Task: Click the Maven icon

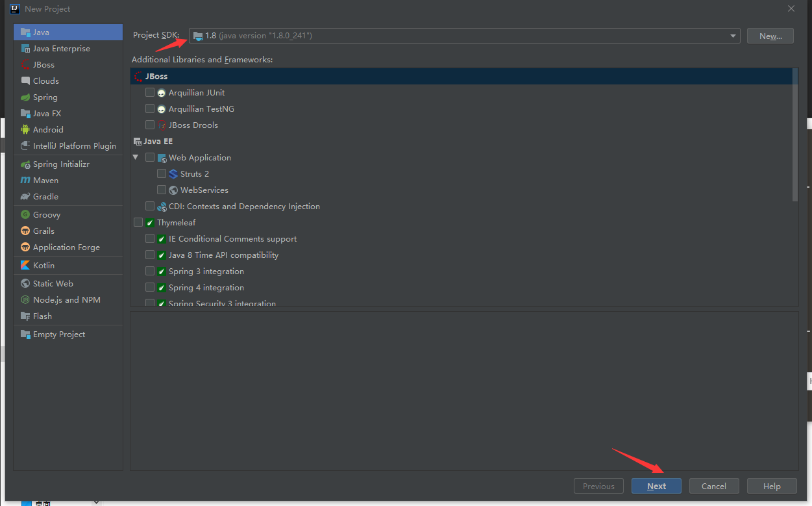Action: pos(25,180)
